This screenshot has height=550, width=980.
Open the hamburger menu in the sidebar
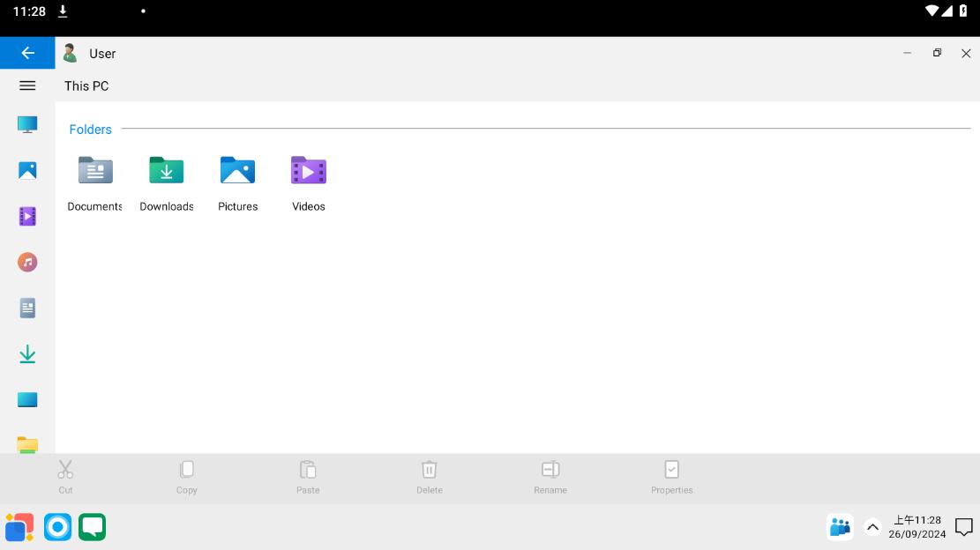pyautogui.click(x=27, y=85)
